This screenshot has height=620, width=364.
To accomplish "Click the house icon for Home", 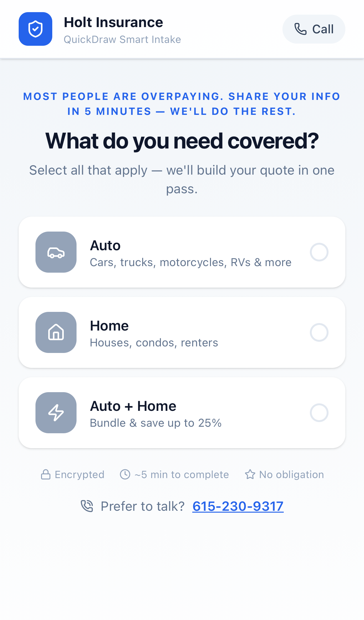I will (x=56, y=332).
